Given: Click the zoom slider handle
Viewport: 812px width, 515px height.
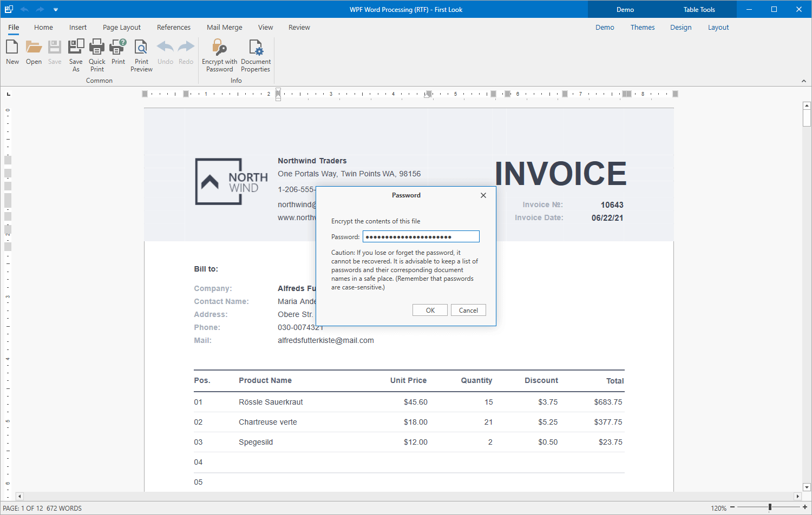Looking at the screenshot, I should click(770, 507).
